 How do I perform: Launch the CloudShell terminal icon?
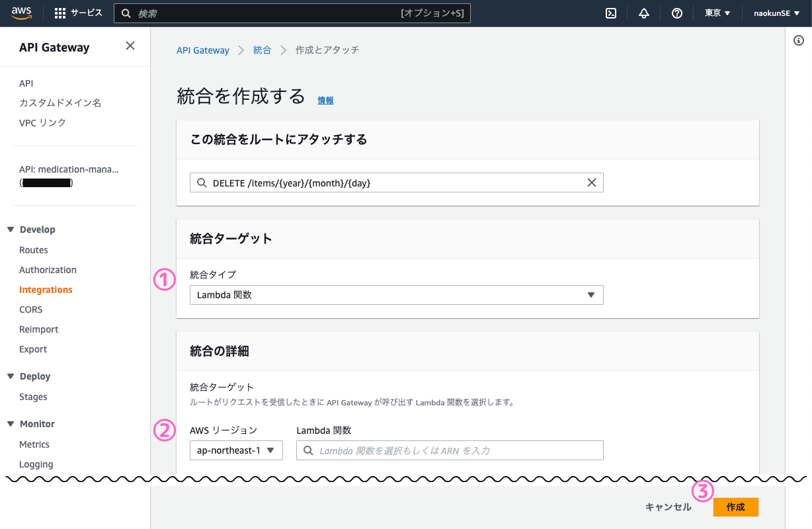click(x=612, y=13)
